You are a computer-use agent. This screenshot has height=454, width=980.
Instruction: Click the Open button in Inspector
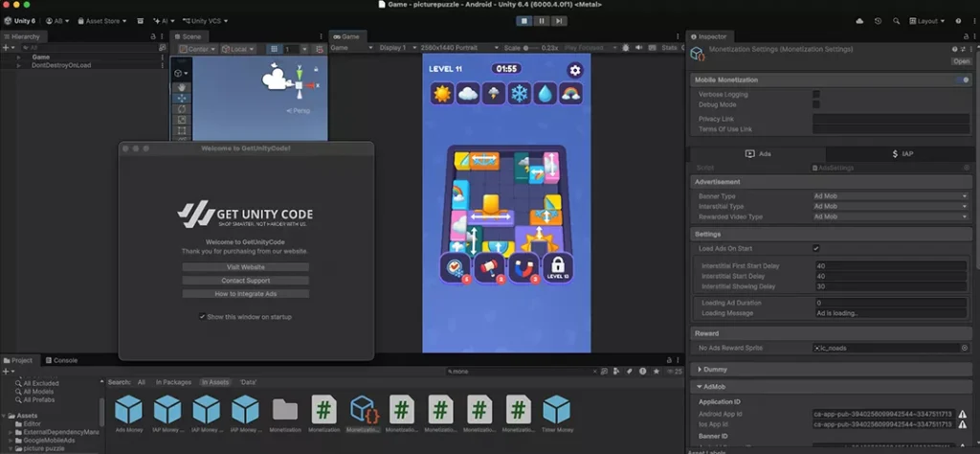[961, 61]
